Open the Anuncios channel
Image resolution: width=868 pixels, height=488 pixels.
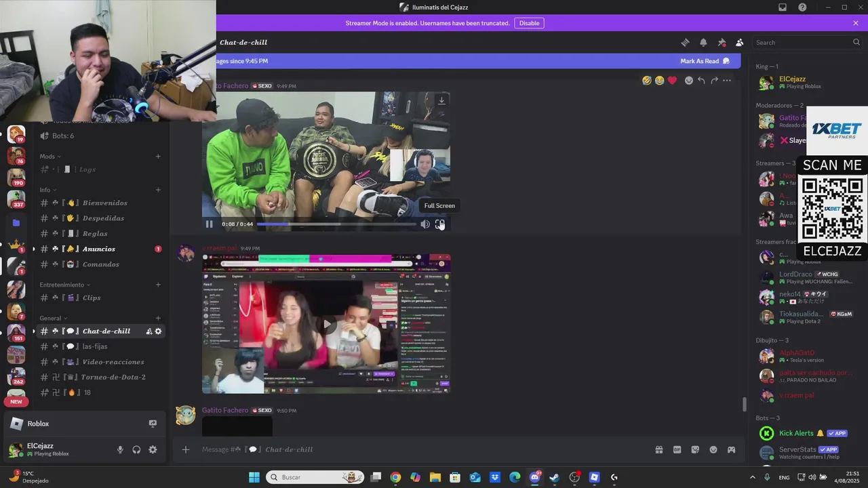click(100, 249)
